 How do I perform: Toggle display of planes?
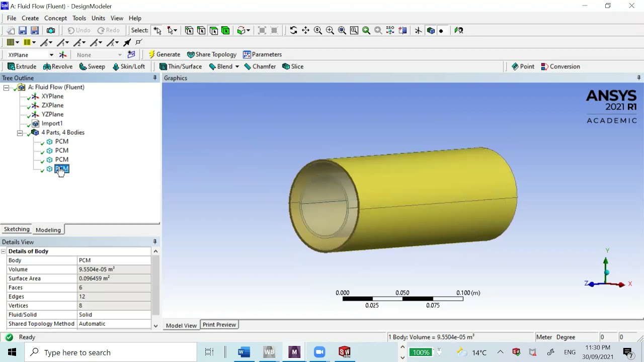point(418,30)
